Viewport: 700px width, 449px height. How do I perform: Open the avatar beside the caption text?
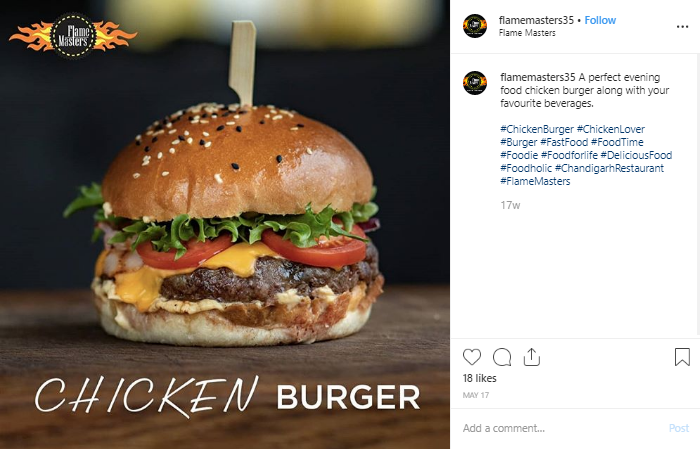(475, 83)
